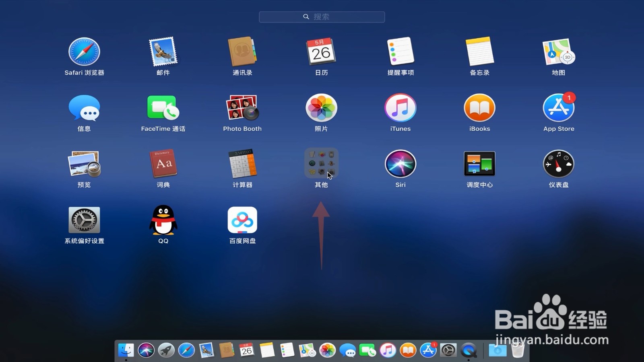This screenshot has height=362, width=644.
Task: Open iBooks in the Launchpad grid
Action: pos(479,108)
